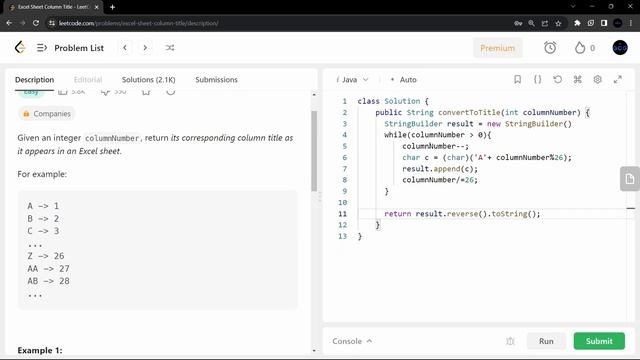Toggle the Auto mode selector

pyautogui.click(x=404, y=80)
